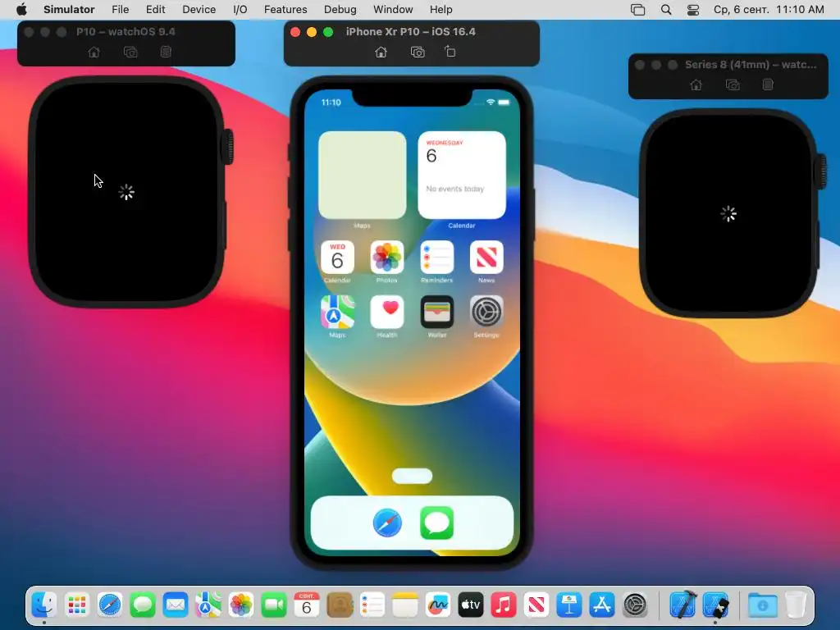840x630 pixels.
Task: Open Messages in the iPhone dock
Action: (x=436, y=523)
